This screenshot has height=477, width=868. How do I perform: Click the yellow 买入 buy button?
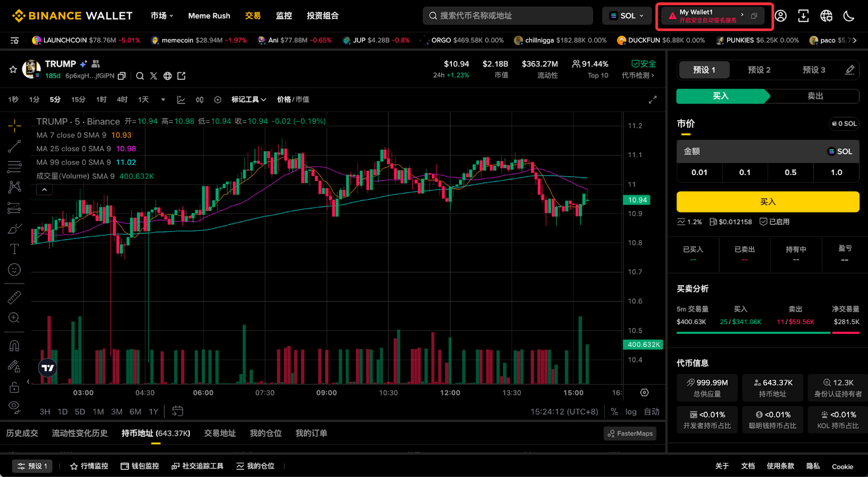click(x=768, y=202)
